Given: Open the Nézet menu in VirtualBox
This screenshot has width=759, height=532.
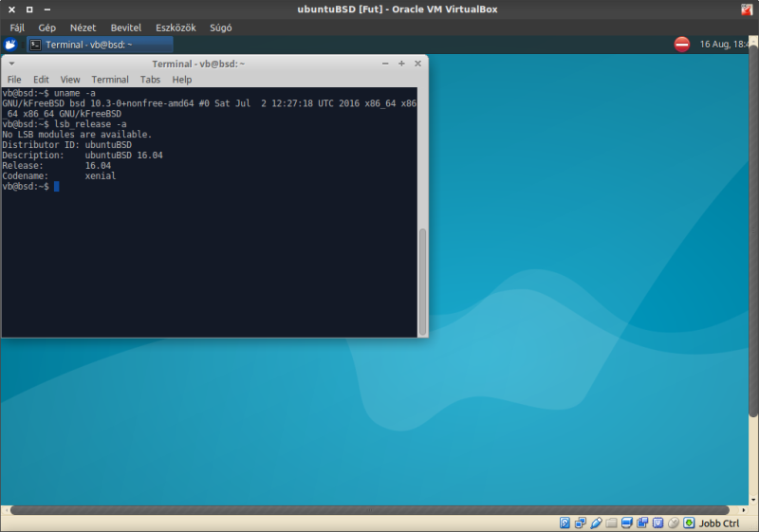Looking at the screenshot, I should coord(83,28).
